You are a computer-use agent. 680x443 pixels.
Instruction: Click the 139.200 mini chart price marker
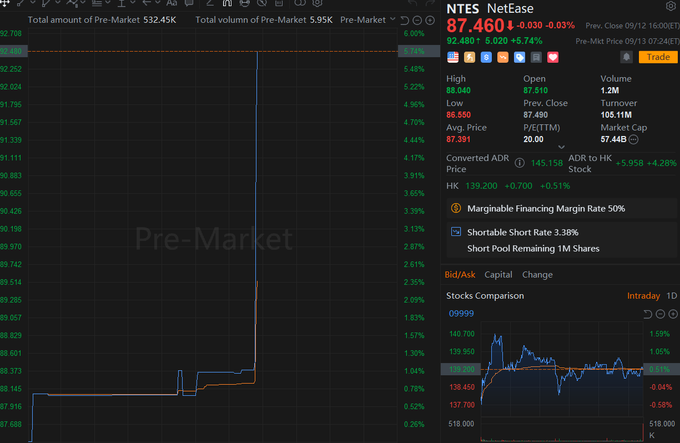click(x=461, y=369)
